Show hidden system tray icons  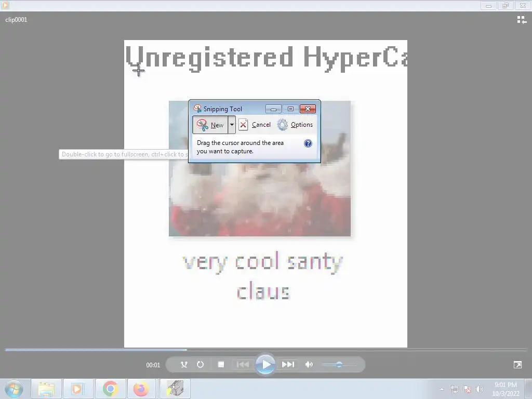(x=442, y=390)
